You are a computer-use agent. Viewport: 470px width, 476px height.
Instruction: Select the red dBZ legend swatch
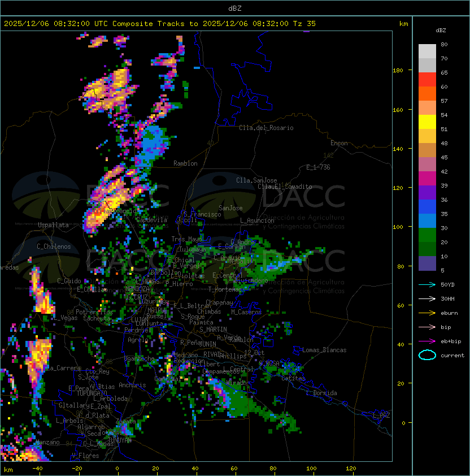(x=427, y=80)
